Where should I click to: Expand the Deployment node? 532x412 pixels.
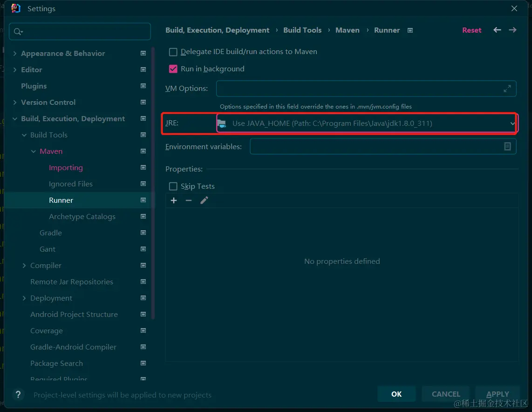(x=24, y=298)
